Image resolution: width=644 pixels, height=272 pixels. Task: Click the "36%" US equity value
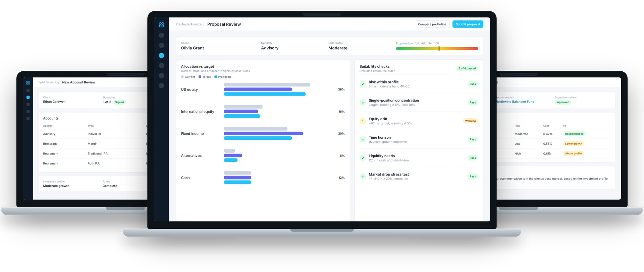[341, 89]
